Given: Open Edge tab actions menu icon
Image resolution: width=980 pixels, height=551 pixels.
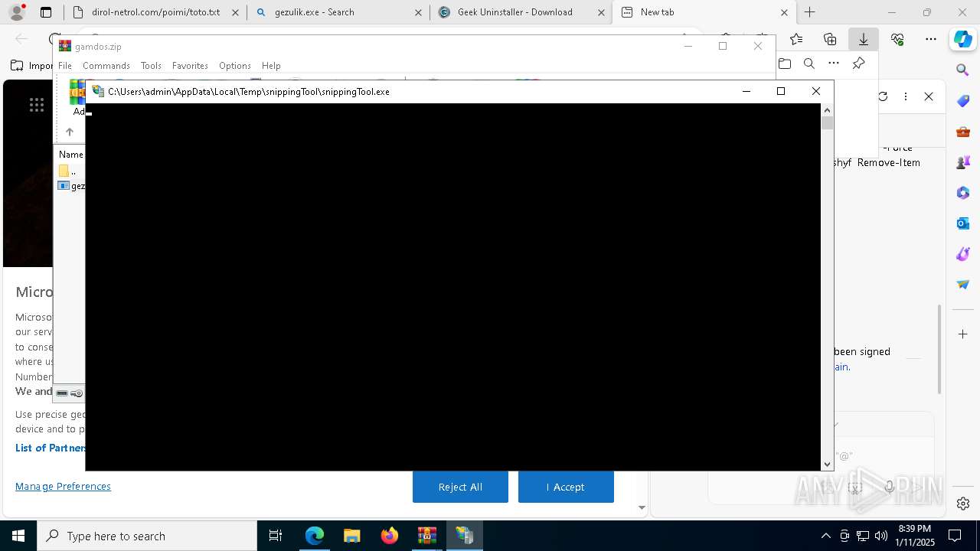Looking at the screenshot, I should 46,12.
